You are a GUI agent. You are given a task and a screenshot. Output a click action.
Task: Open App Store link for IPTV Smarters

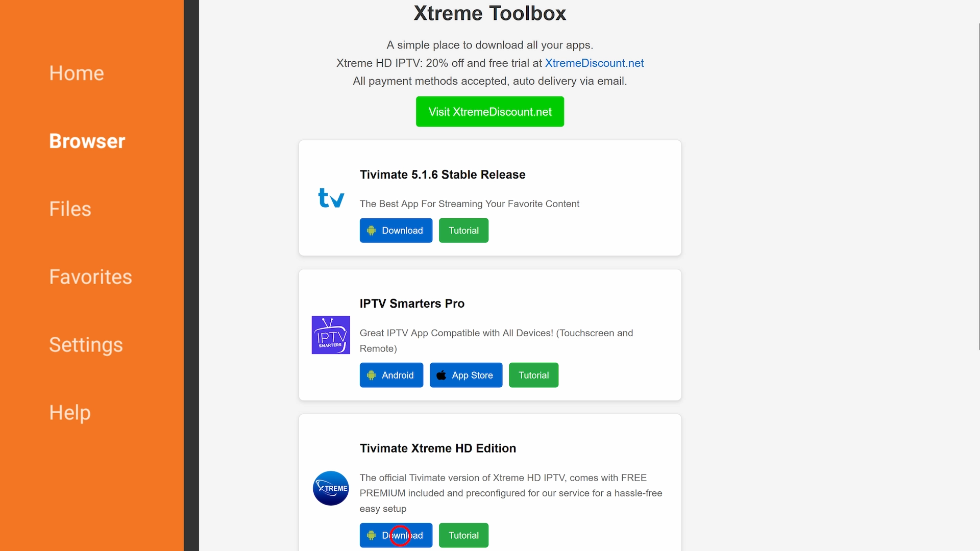pyautogui.click(x=466, y=375)
